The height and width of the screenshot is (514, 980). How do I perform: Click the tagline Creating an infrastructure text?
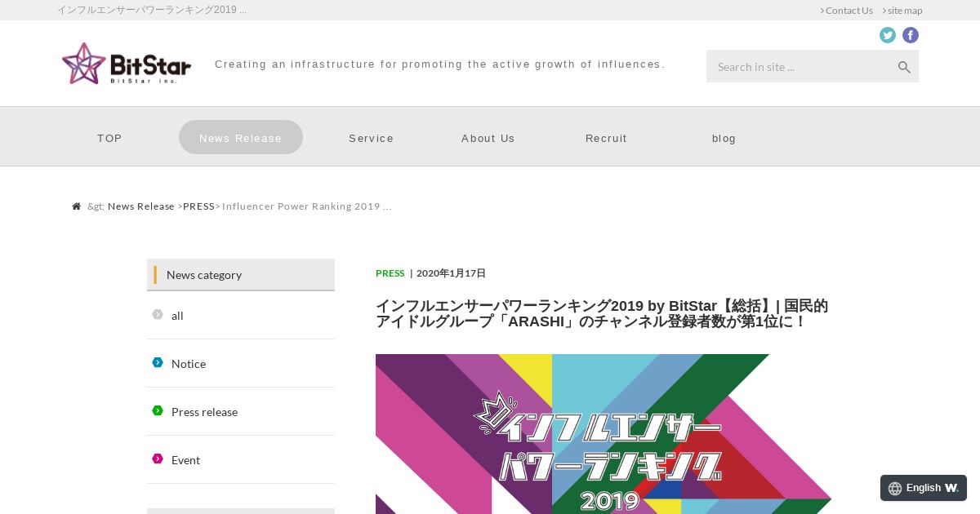coord(440,64)
